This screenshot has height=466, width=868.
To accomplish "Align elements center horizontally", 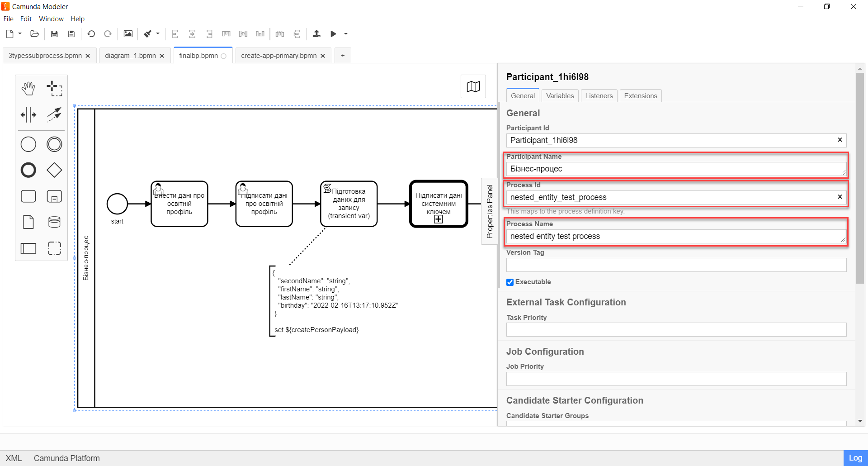I will (x=192, y=34).
